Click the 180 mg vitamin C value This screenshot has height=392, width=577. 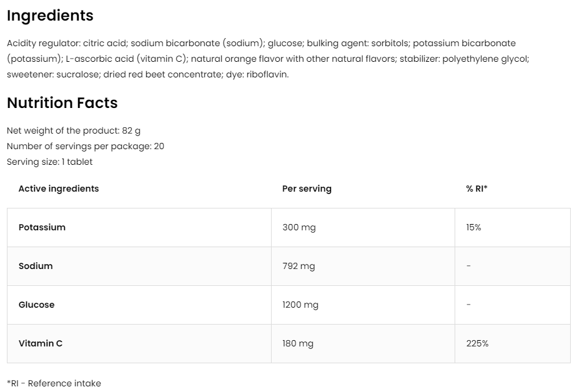298,343
